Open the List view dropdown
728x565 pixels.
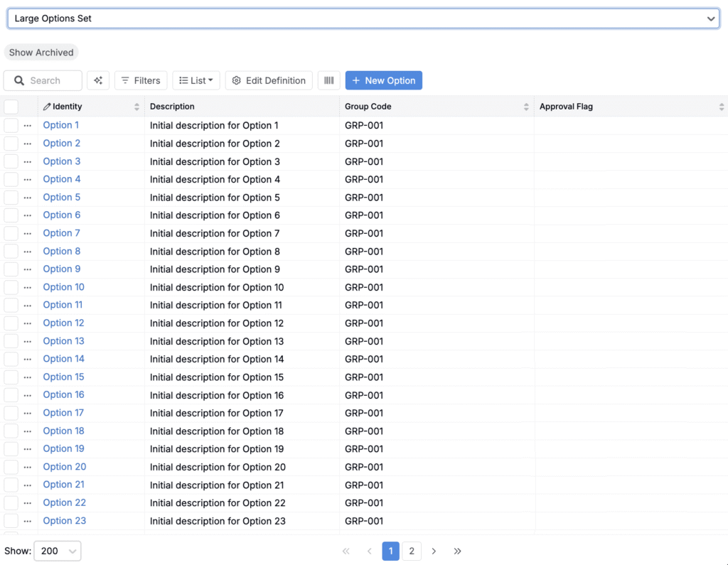(x=196, y=80)
